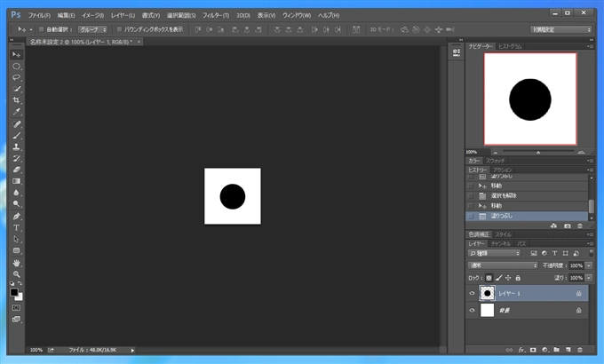Select 選択を解除 history state
Image resolution: width=604 pixels, height=364 pixels.
527,195
